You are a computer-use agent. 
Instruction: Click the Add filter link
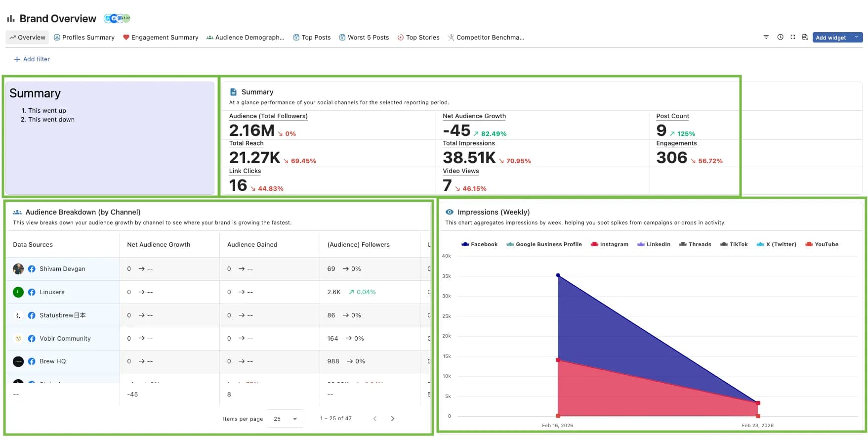pos(32,59)
